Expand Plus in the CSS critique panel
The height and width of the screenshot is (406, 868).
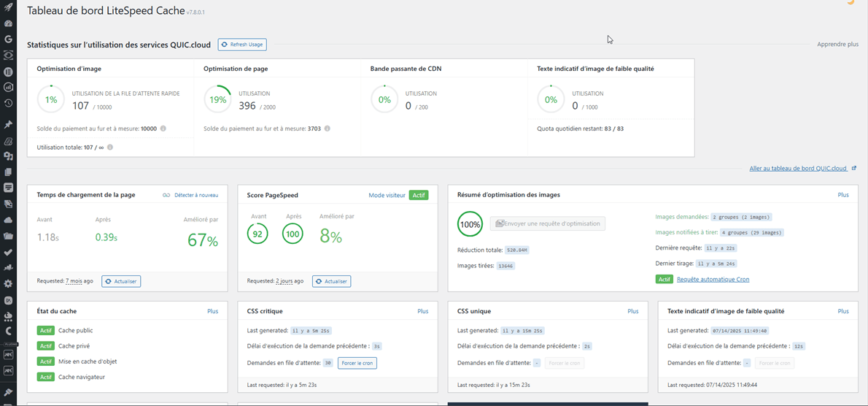[422, 311]
